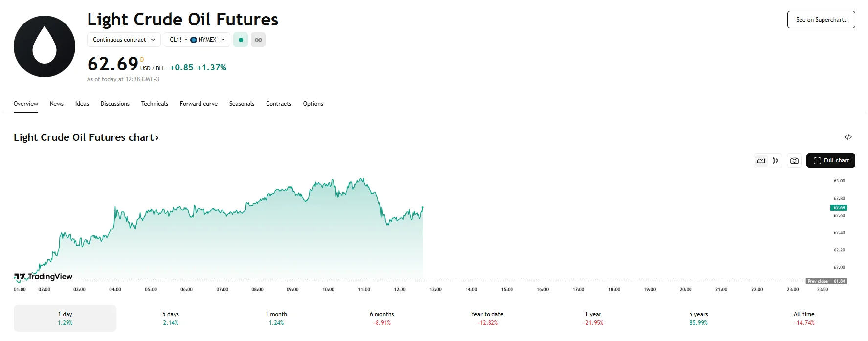The height and width of the screenshot is (341, 868).
Task: Expand the CL1! NYMEX symbol dropdown
Action: coord(197,40)
